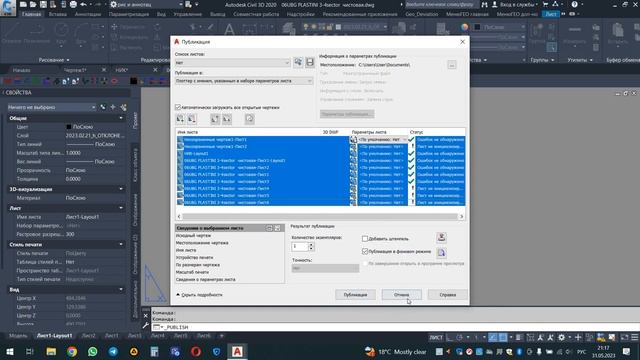The width and height of the screenshot is (640, 360).
Task: Open Telegram from the taskbar
Action: pyautogui.click(x=113, y=351)
